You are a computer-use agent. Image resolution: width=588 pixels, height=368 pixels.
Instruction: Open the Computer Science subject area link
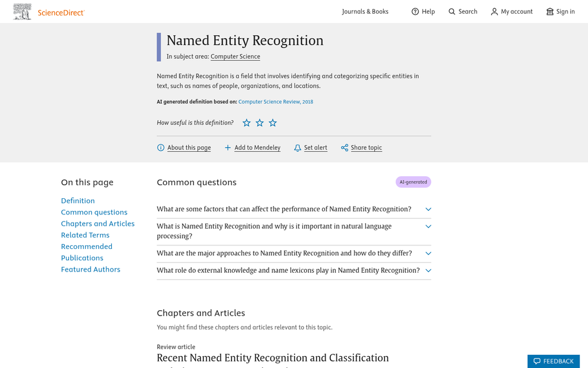coord(235,57)
